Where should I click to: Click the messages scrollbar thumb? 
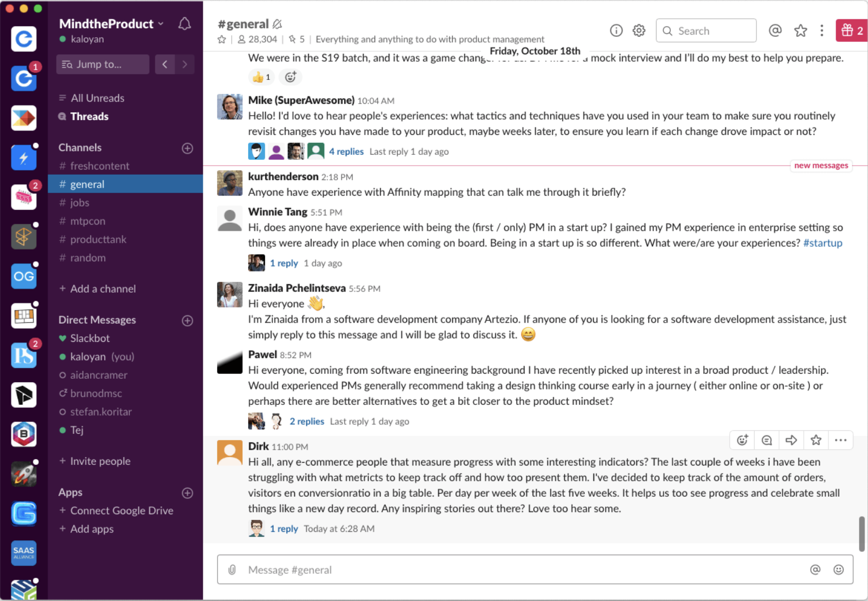pos(862,534)
